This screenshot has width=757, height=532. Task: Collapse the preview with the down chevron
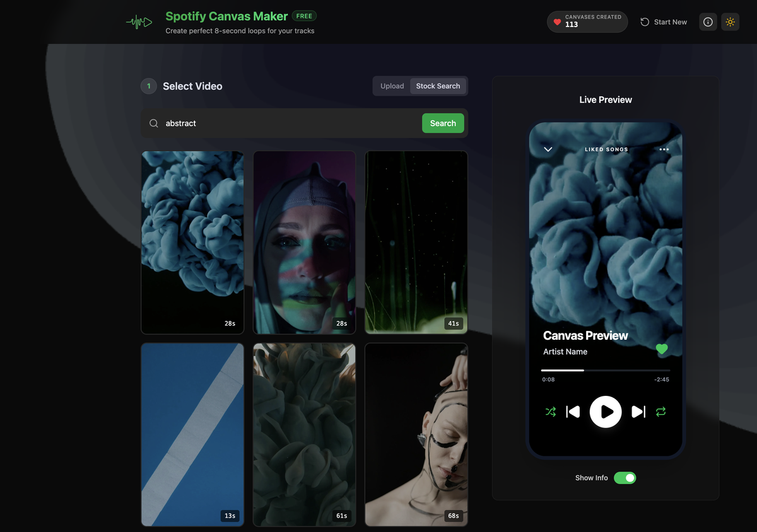point(548,149)
